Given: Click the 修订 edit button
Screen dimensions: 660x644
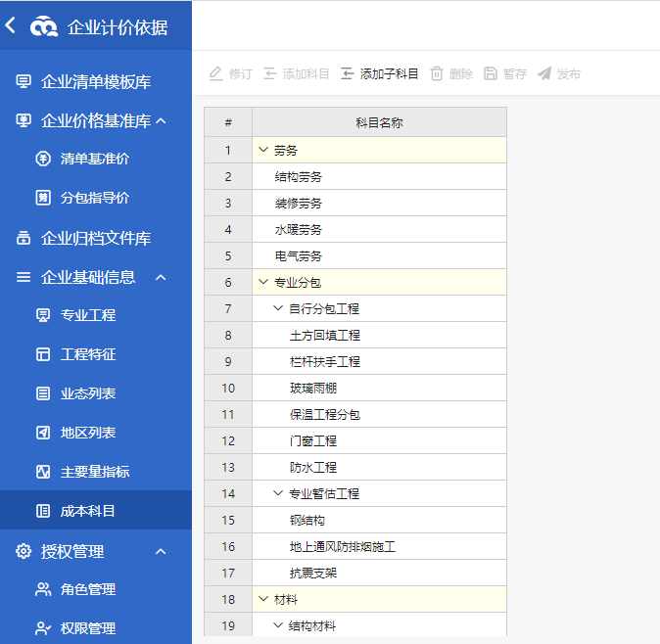Looking at the screenshot, I should [231, 74].
